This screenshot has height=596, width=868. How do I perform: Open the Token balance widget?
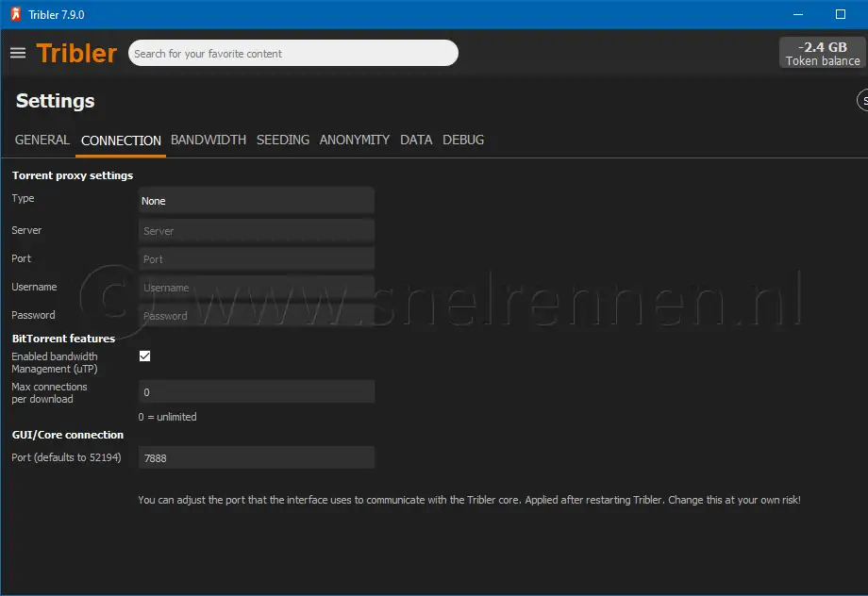click(822, 53)
